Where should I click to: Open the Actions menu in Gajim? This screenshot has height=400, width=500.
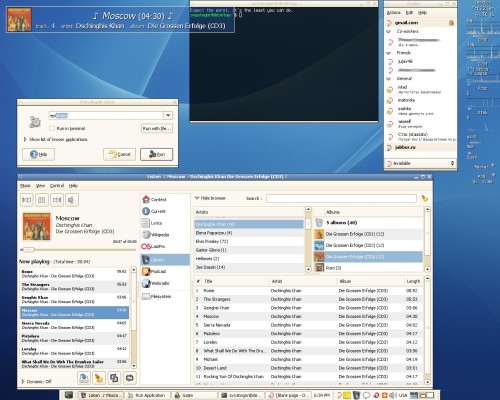[394, 13]
